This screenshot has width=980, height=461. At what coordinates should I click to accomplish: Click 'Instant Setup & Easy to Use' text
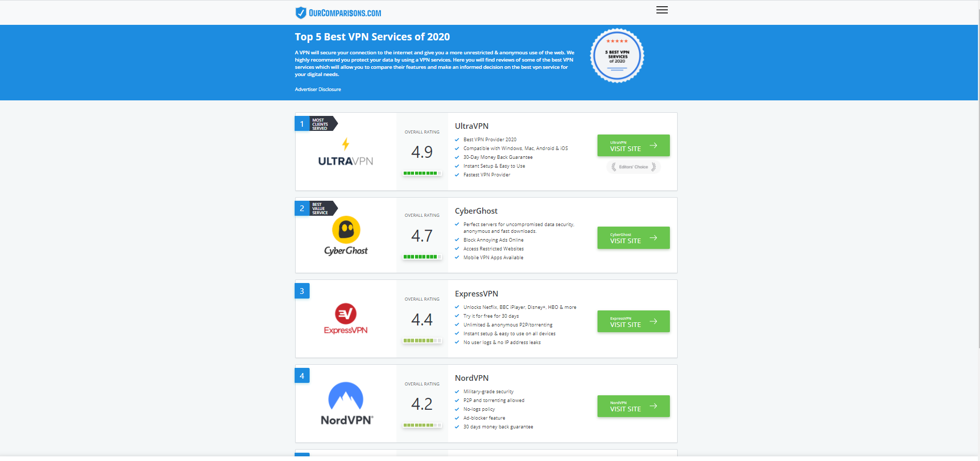click(494, 166)
